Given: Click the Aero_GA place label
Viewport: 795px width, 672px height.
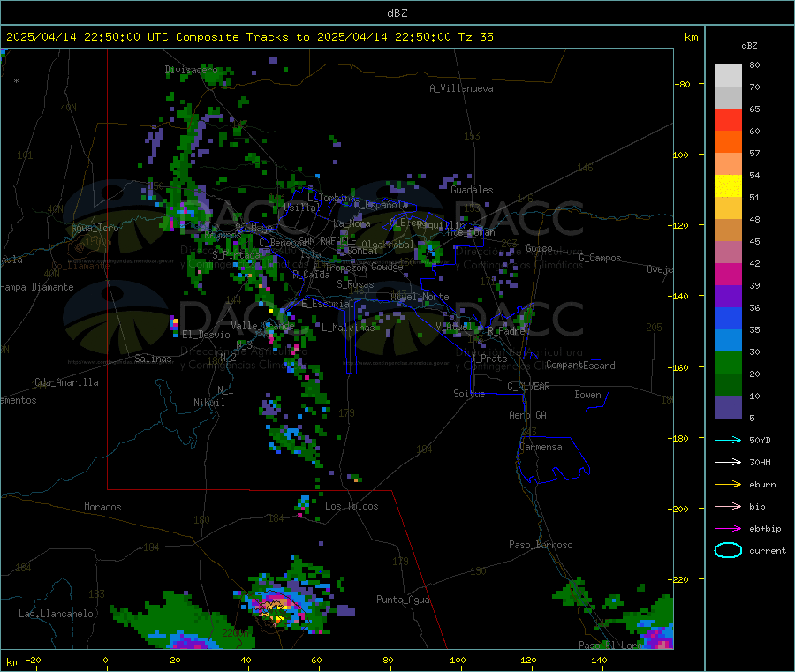Looking at the screenshot, I should click(x=527, y=415).
